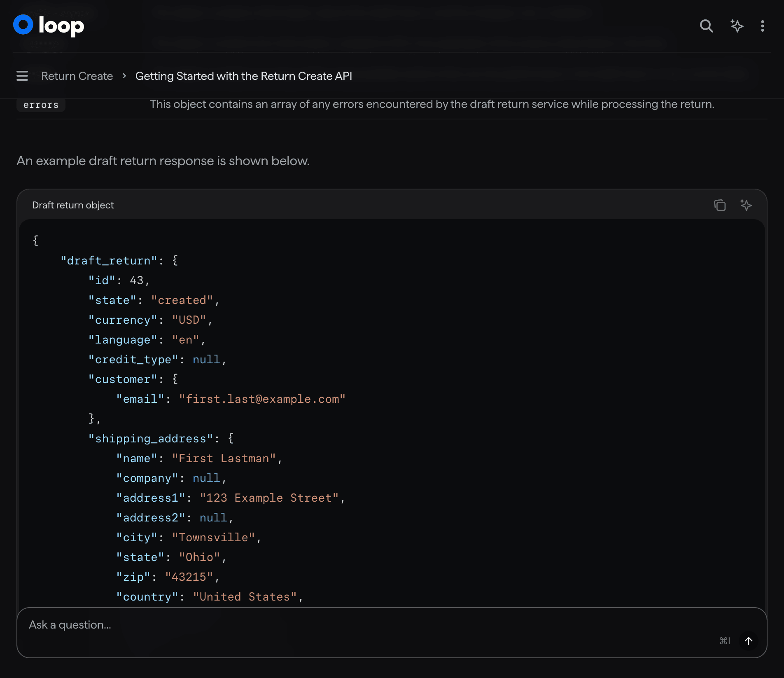Click the "shipping_address" key
Image resolution: width=784 pixels, height=678 pixels.
point(151,439)
